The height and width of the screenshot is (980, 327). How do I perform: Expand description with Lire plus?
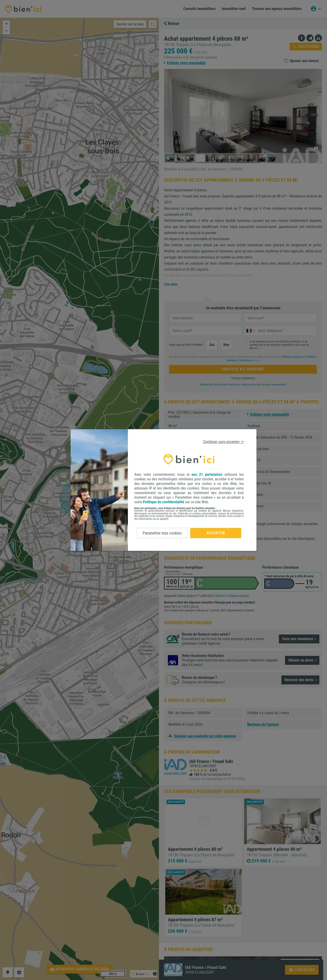tap(171, 284)
